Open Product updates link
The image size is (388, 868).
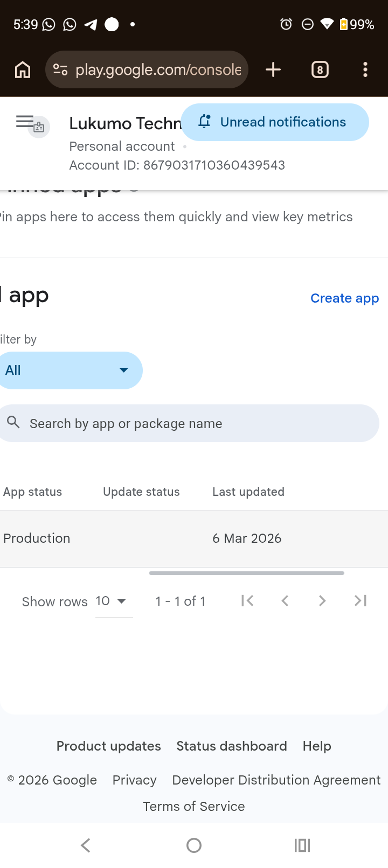coord(109,746)
